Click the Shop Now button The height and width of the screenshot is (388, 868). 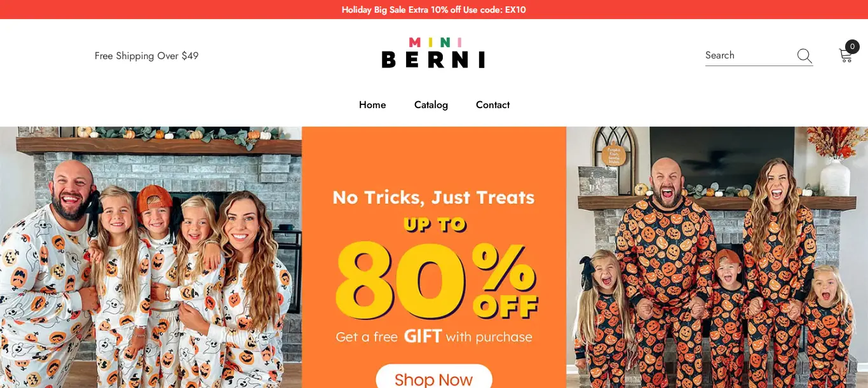tap(434, 377)
